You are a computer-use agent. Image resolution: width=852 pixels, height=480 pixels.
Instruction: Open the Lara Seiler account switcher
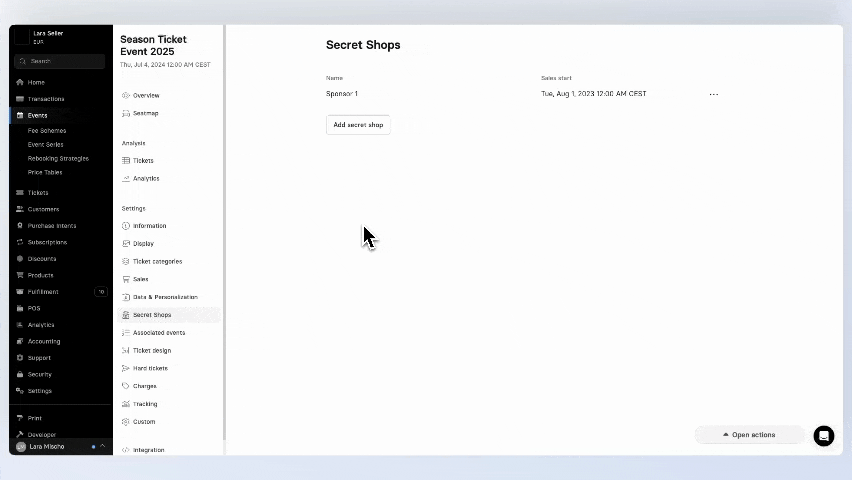[x=58, y=37]
